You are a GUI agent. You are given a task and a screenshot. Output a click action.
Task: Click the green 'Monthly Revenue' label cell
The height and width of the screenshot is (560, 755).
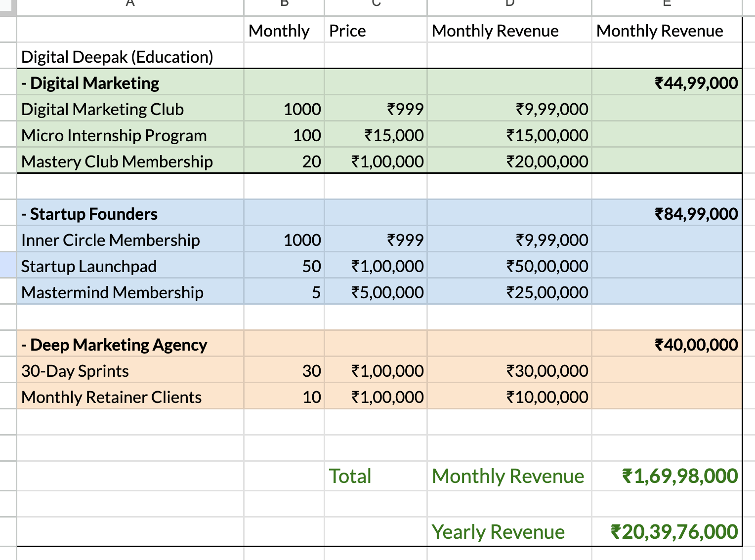tap(509, 476)
